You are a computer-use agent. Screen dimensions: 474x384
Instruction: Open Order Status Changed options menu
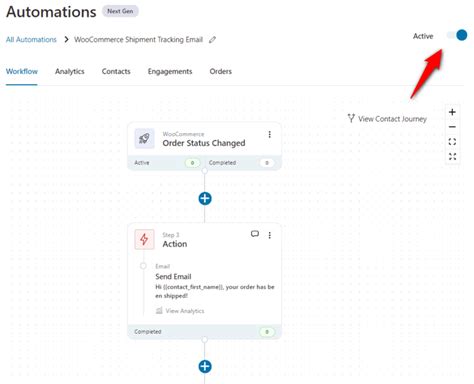[269, 134]
